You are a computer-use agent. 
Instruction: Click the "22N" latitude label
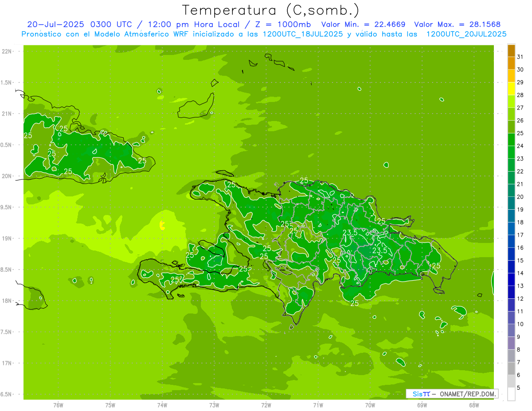point(7,51)
